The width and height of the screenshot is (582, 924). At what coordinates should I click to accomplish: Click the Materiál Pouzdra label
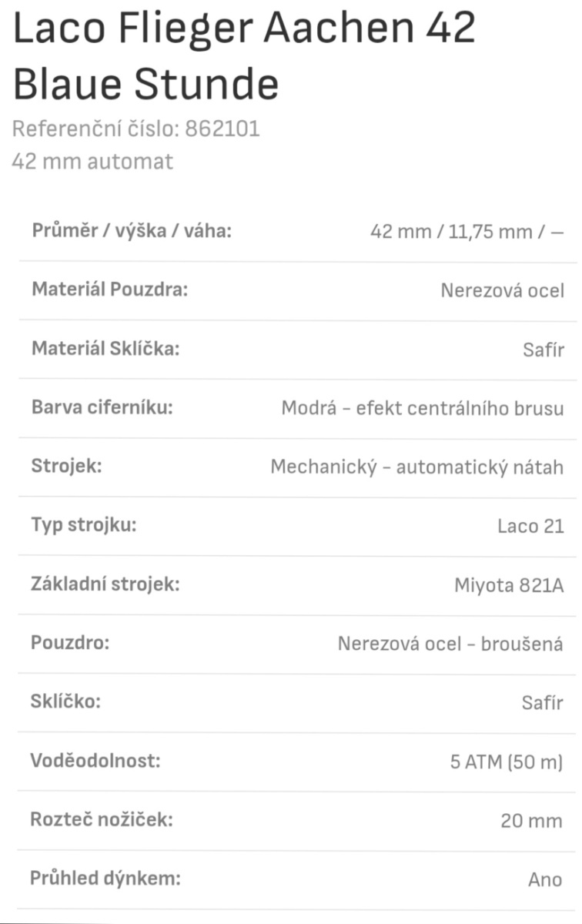(x=109, y=290)
